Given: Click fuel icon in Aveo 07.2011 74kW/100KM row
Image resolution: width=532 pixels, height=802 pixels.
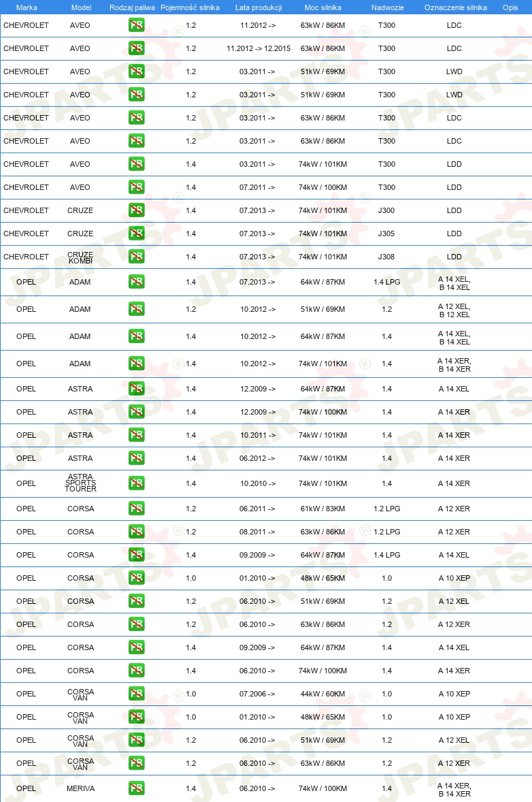Looking at the screenshot, I should [x=137, y=187].
